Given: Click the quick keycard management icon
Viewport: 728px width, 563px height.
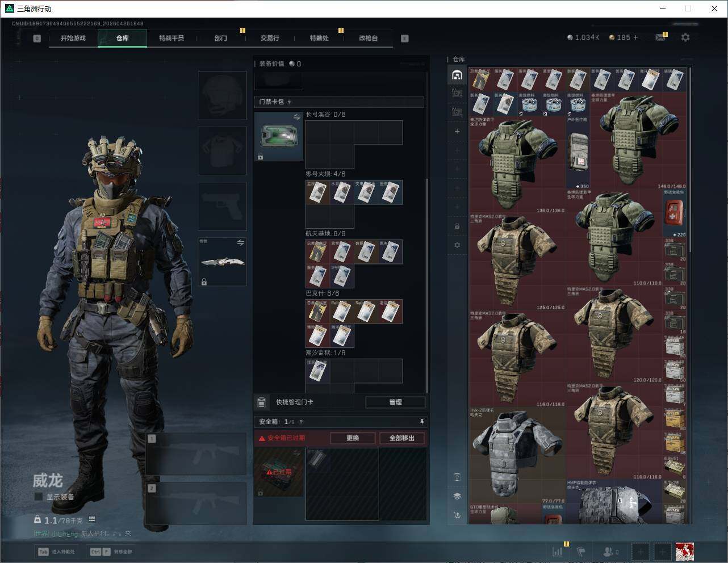Looking at the screenshot, I should [x=261, y=402].
